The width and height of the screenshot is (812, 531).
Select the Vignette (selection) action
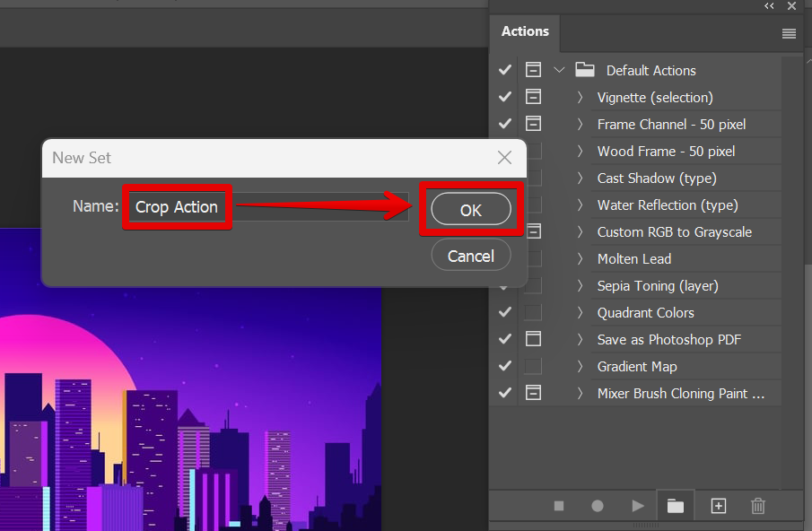coord(655,97)
